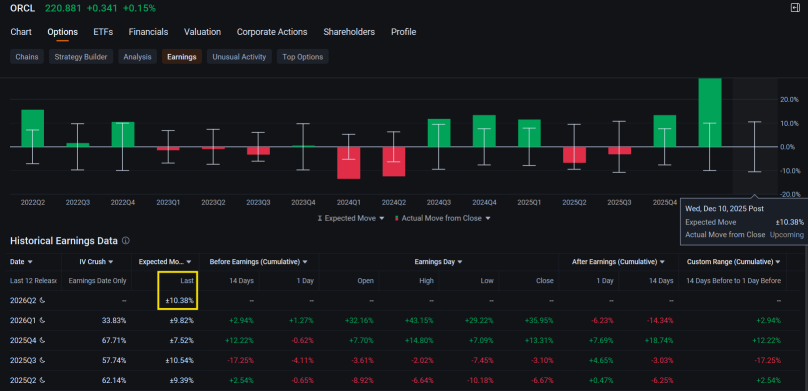Click the panel collapse icon at top right
808x391 pixels.
[x=794, y=8]
